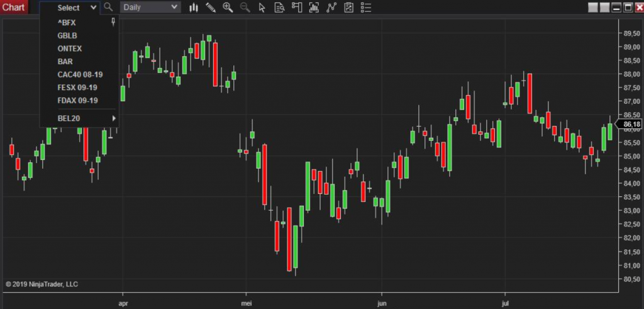Click the 'jun' time axis label

click(x=382, y=303)
